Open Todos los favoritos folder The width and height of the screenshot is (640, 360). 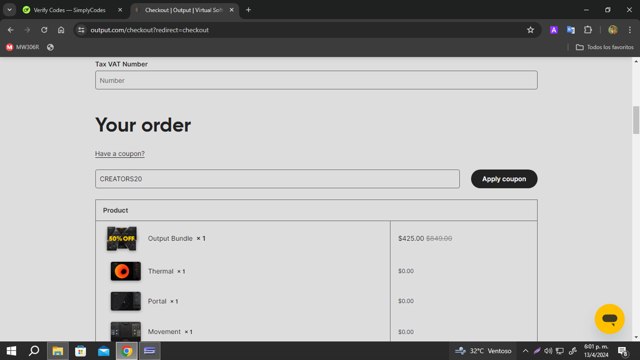coord(604,47)
